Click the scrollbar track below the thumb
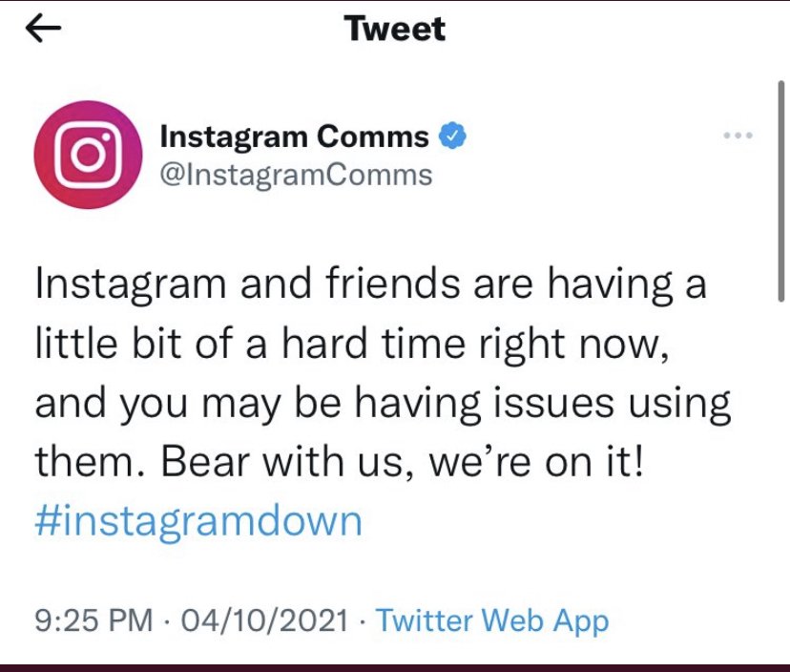This screenshot has height=672, width=790. (x=780, y=477)
